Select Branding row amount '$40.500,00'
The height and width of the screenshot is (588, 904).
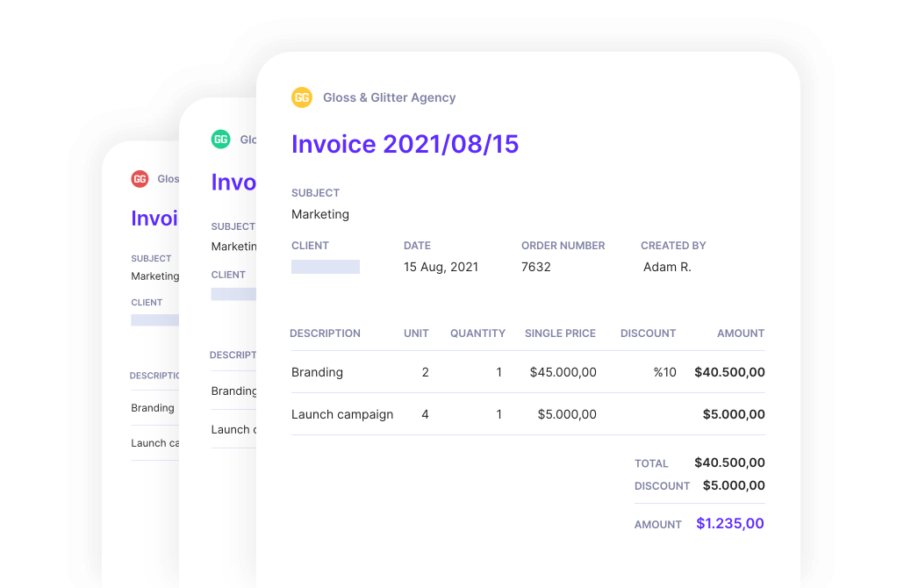point(729,372)
